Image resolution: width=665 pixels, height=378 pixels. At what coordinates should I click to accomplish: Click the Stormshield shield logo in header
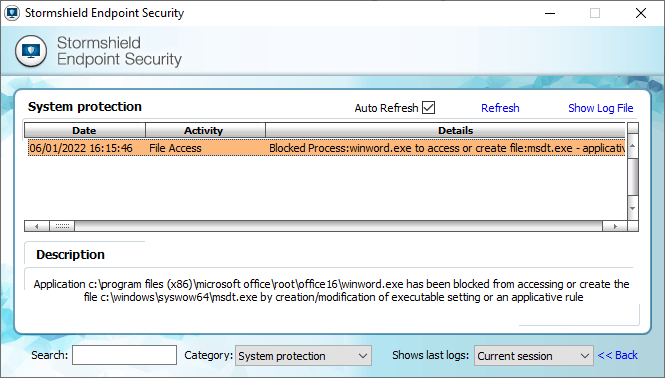(31, 51)
